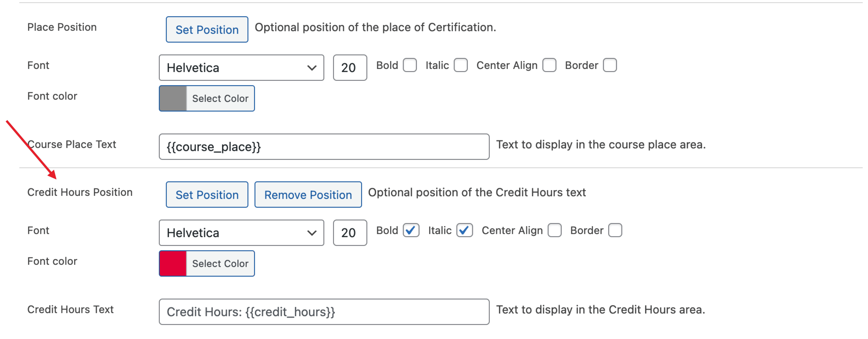
Task: Open the Credit Hours font Helvetica dropdown
Action: pos(241,233)
